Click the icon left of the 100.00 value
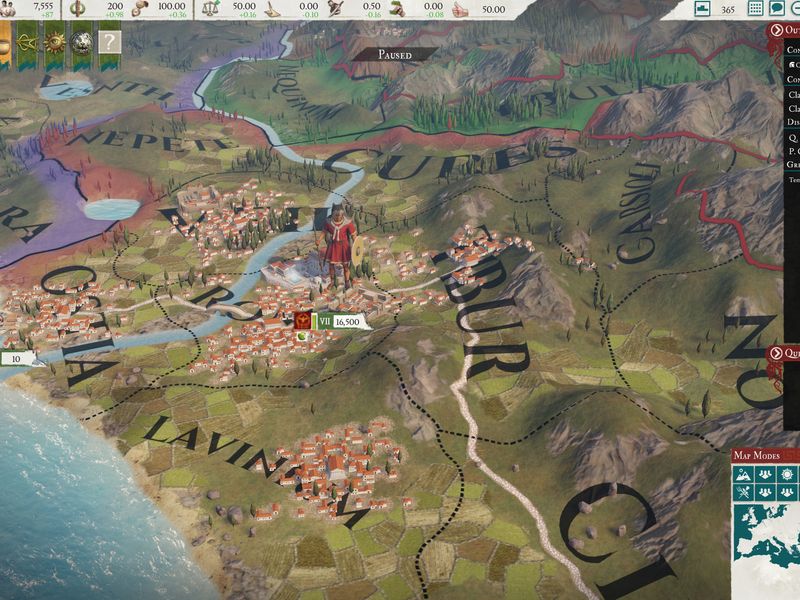Screen dimensions: 800x600 click(x=140, y=9)
